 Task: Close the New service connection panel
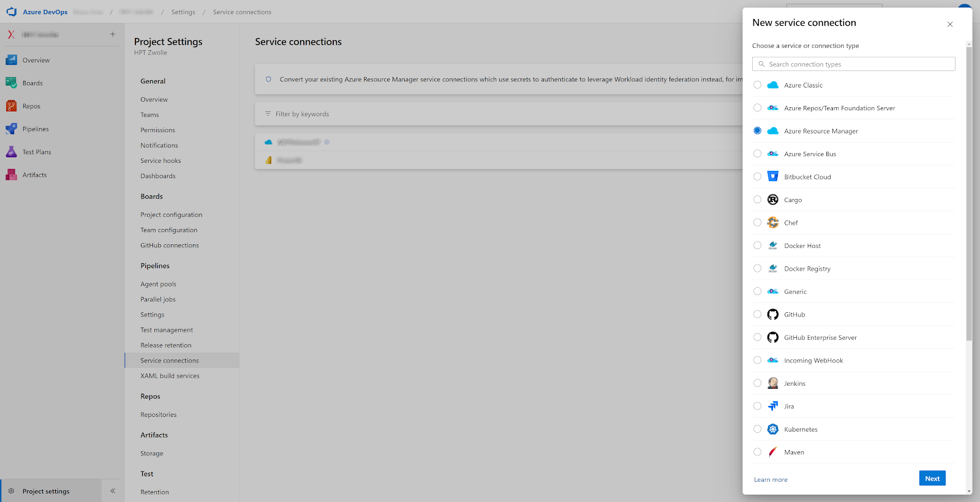(x=950, y=24)
